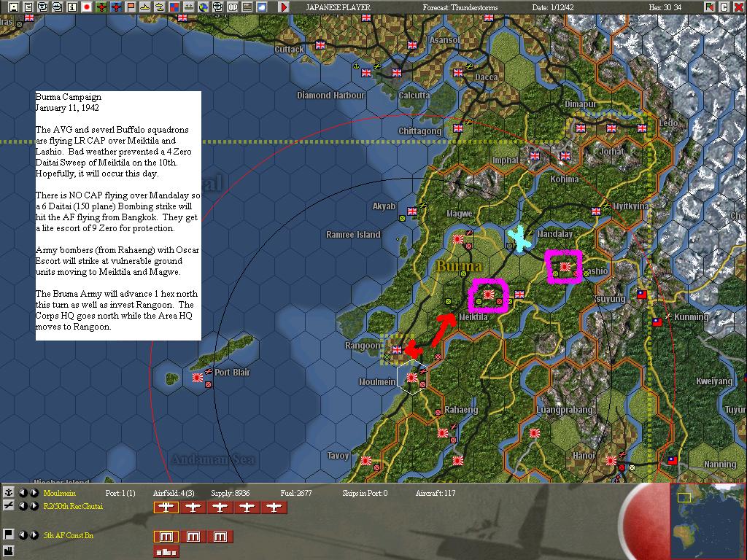Toggle the weather cloud overlay icon

pyautogui.click(x=262, y=7)
